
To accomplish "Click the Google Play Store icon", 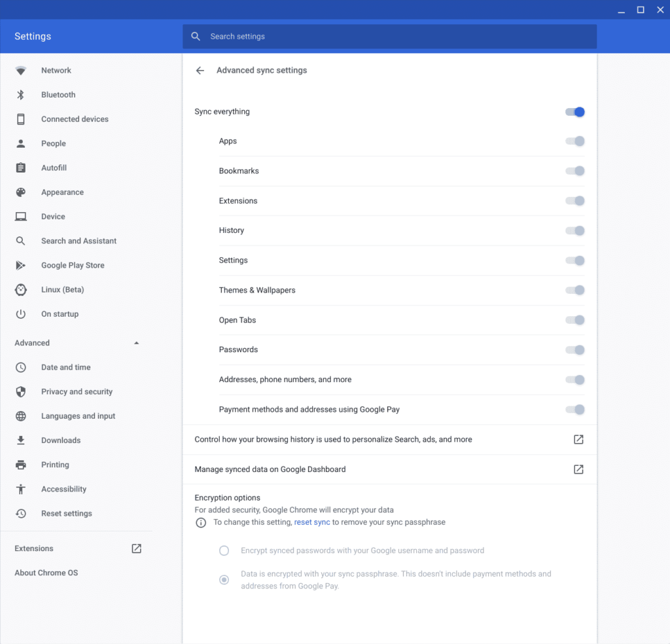I will [x=21, y=266].
